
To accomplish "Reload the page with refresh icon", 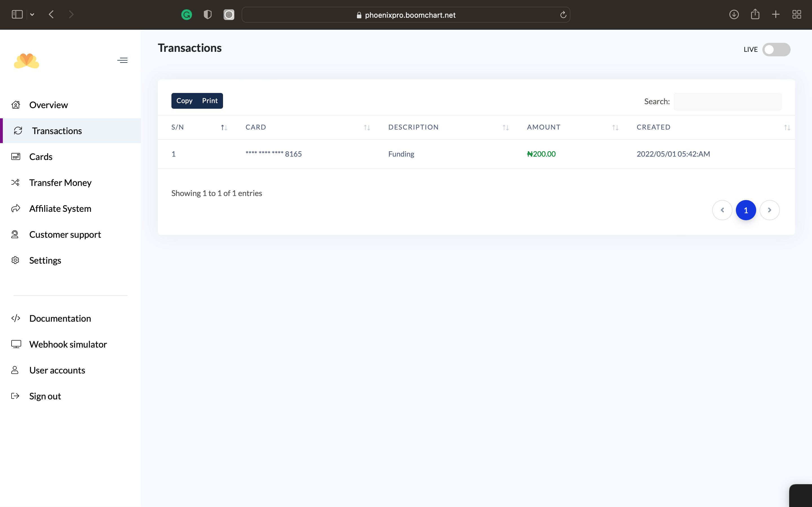I will point(563,15).
